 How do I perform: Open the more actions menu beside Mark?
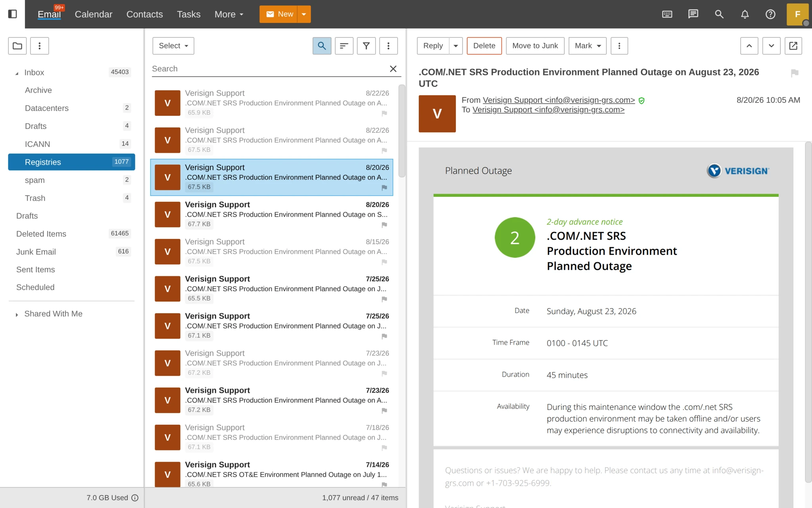pyautogui.click(x=619, y=46)
